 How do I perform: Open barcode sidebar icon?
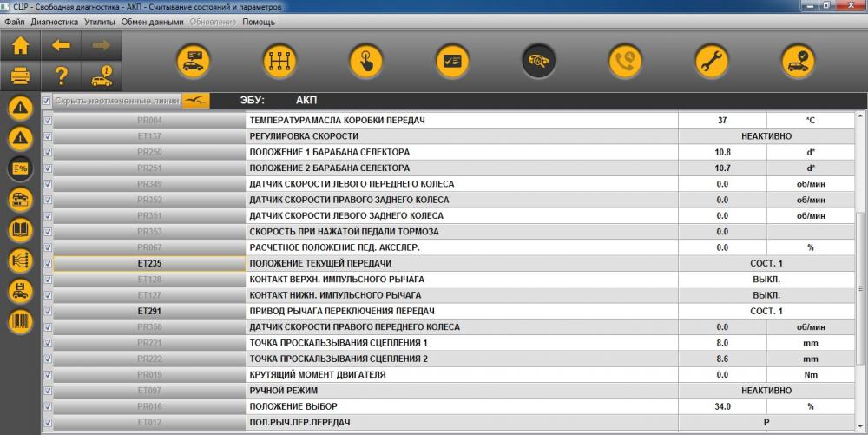click(21, 321)
